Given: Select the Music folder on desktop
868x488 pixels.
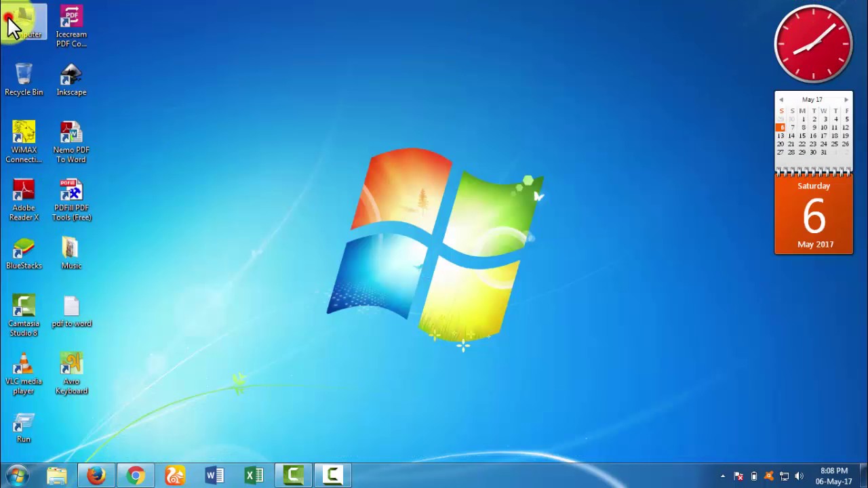Looking at the screenshot, I should (71, 253).
